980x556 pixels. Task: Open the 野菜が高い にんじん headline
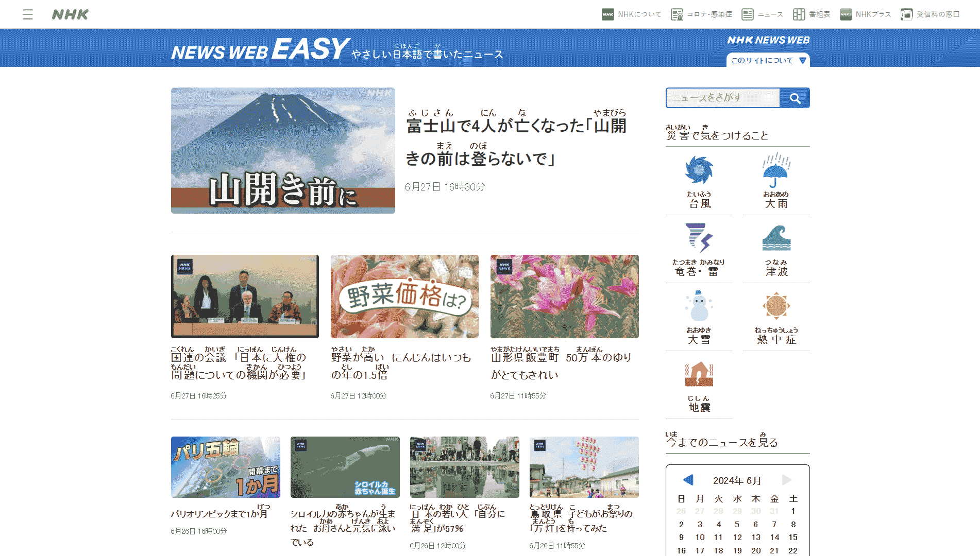(401, 364)
